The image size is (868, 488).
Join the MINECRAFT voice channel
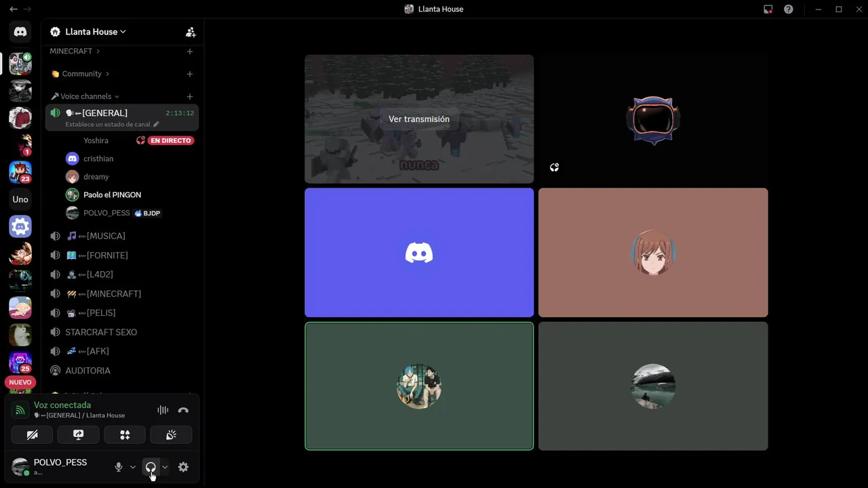[x=122, y=293]
